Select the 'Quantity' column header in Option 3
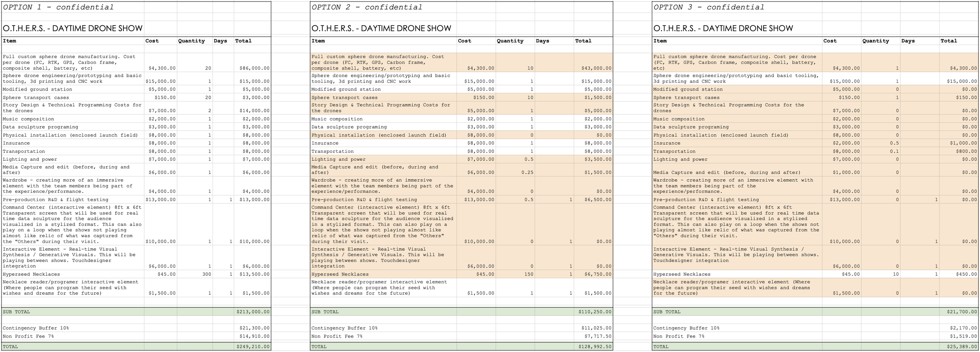The image size is (980, 352). click(876, 41)
